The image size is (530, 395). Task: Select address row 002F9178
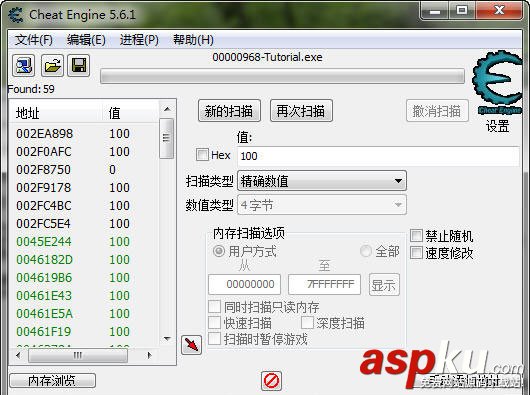click(85, 188)
